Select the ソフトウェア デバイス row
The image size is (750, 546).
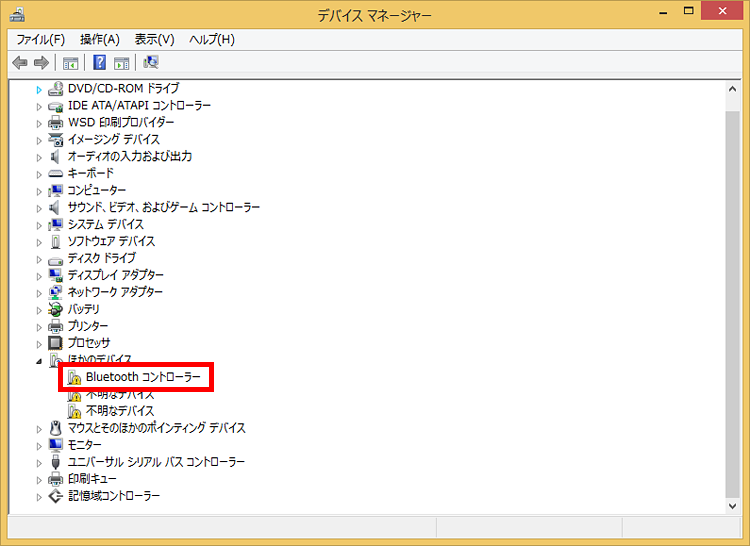point(111,241)
